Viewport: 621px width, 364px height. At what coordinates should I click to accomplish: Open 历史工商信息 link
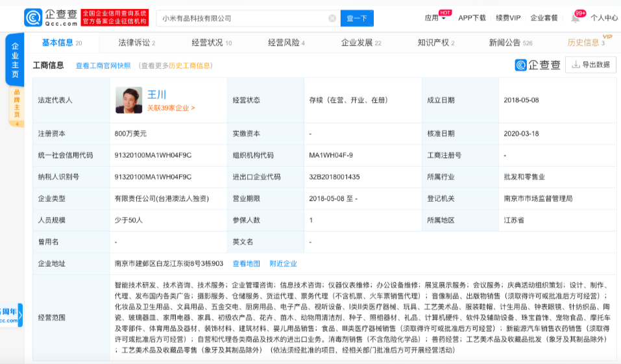pyautogui.click(x=189, y=66)
